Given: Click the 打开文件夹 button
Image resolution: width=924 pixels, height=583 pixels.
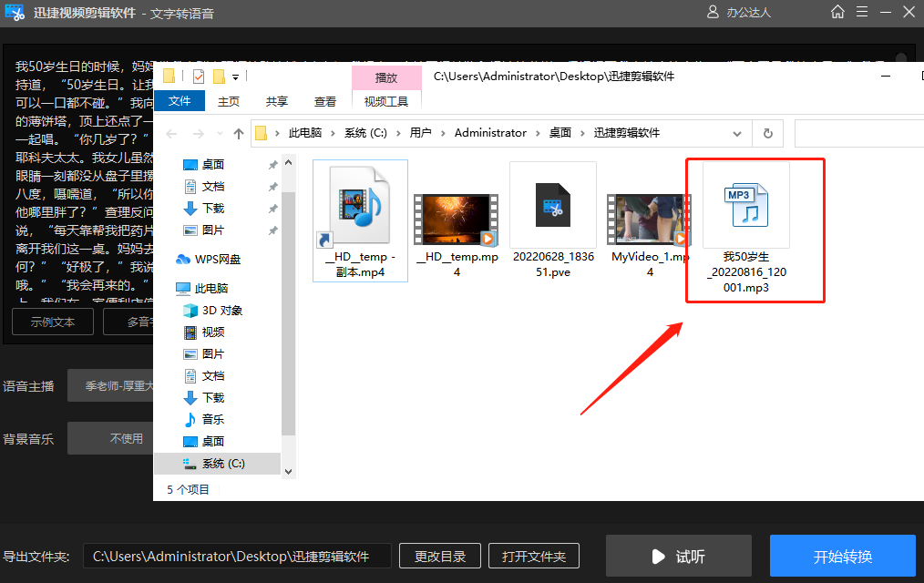Looking at the screenshot, I should (x=533, y=556).
